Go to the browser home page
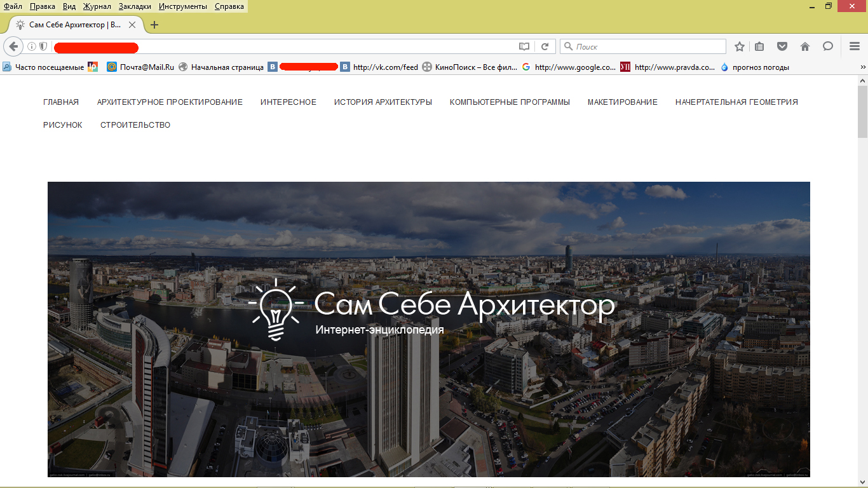Image resolution: width=868 pixels, height=488 pixels. 805,46
